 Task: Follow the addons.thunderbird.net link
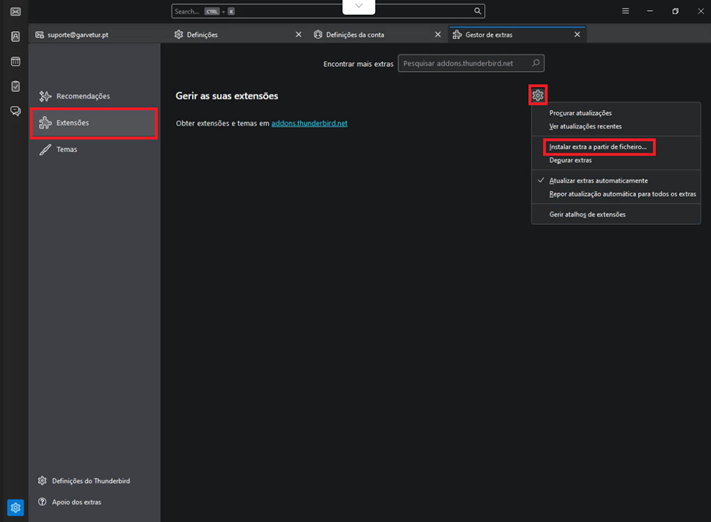pos(309,123)
